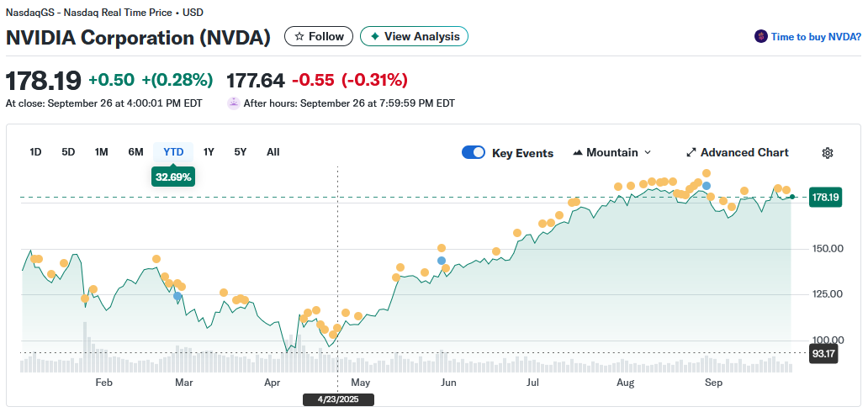Image resolution: width=868 pixels, height=412 pixels.
Task: Select the YTD range tab
Action: 173,152
